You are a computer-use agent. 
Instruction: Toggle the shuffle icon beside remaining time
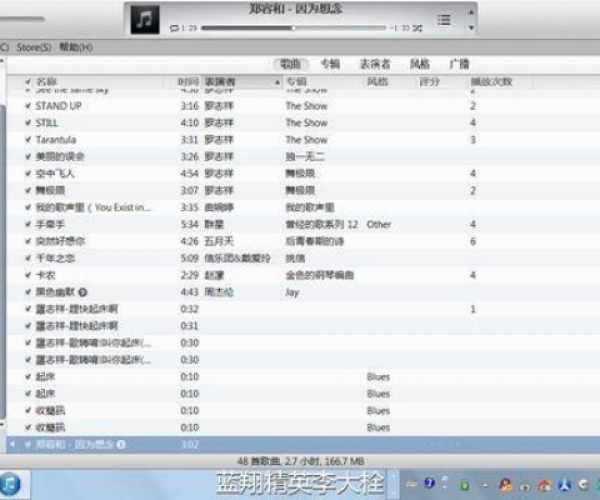coord(417,28)
